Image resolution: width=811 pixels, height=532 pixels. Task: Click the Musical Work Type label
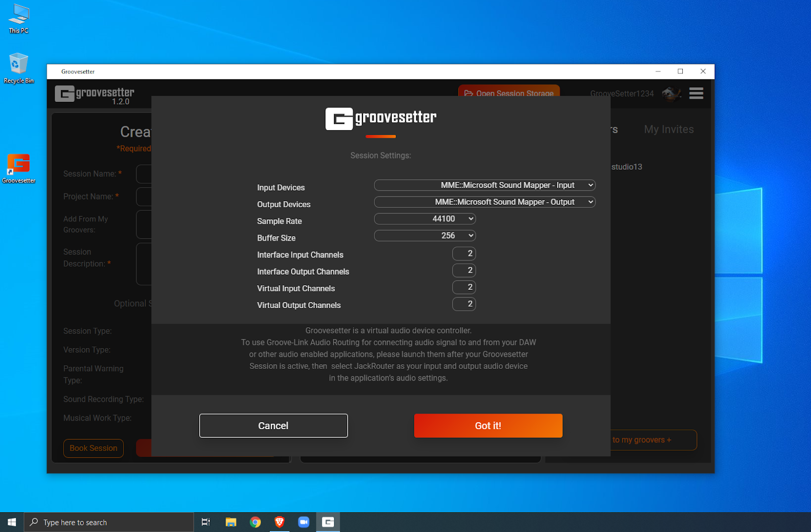tap(97, 418)
